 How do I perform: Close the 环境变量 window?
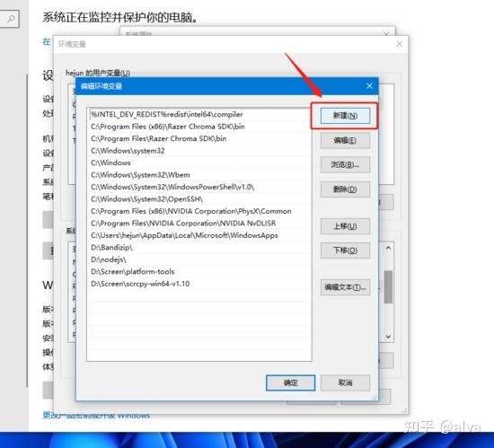click(x=399, y=44)
